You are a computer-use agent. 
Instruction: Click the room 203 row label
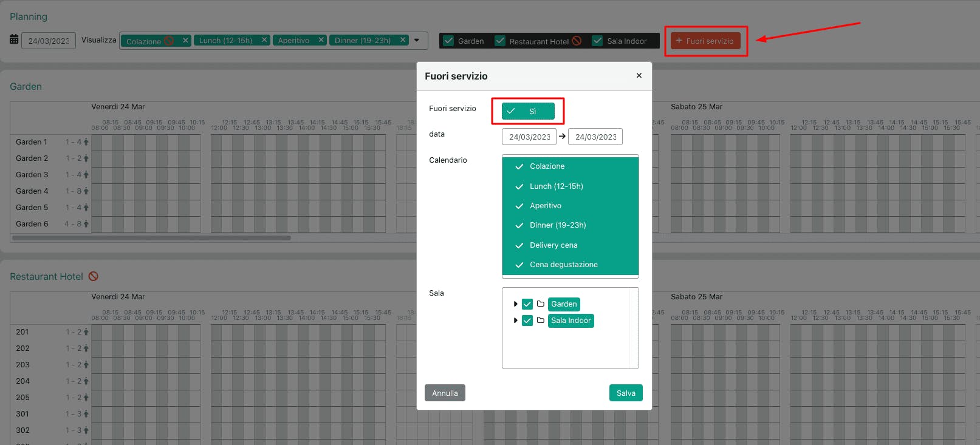22,364
